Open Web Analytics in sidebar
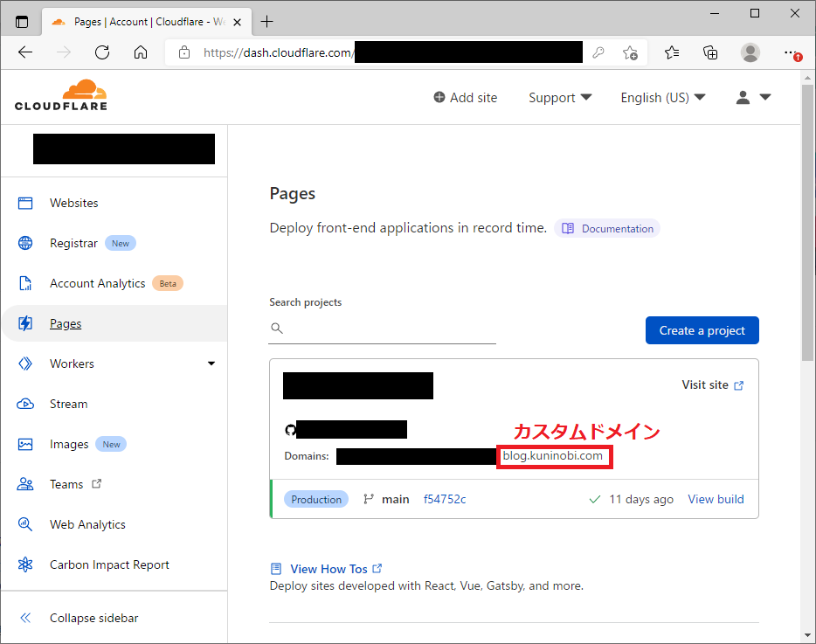This screenshot has width=816, height=644. click(87, 524)
